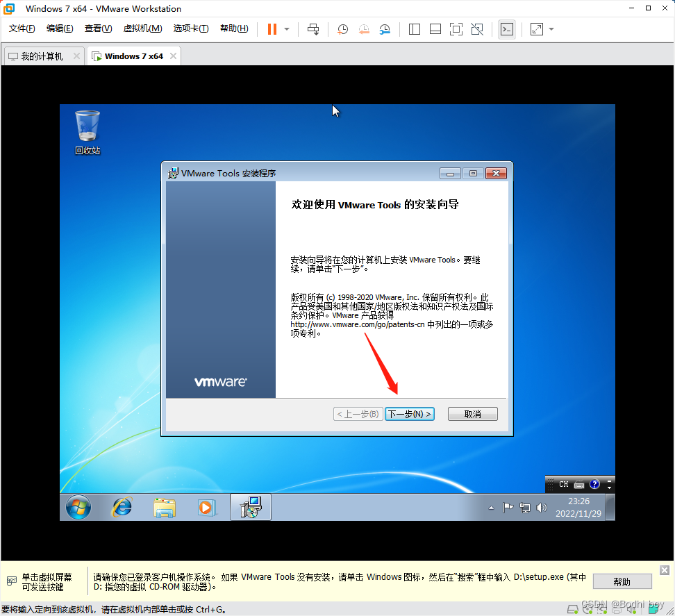The width and height of the screenshot is (675, 616).
Task: Open the 虚拟机(M) menu
Action: (142, 28)
